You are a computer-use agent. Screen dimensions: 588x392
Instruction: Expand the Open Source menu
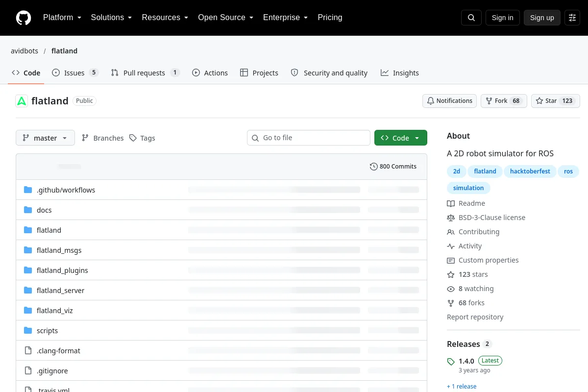pyautogui.click(x=225, y=18)
